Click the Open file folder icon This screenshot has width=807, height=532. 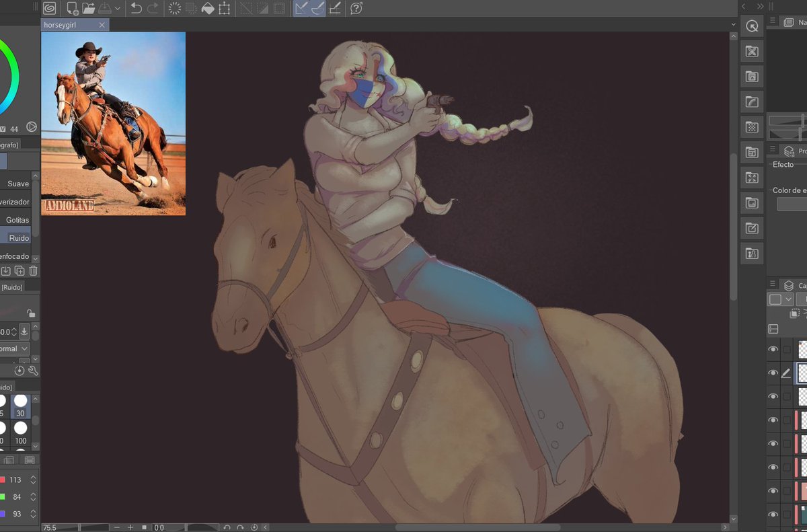coord(88,8)
